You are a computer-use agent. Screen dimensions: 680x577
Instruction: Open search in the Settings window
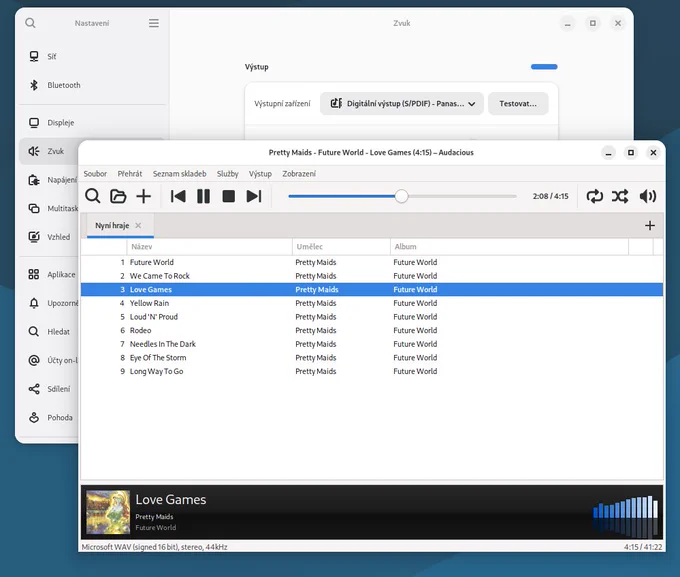click(30, 23)
